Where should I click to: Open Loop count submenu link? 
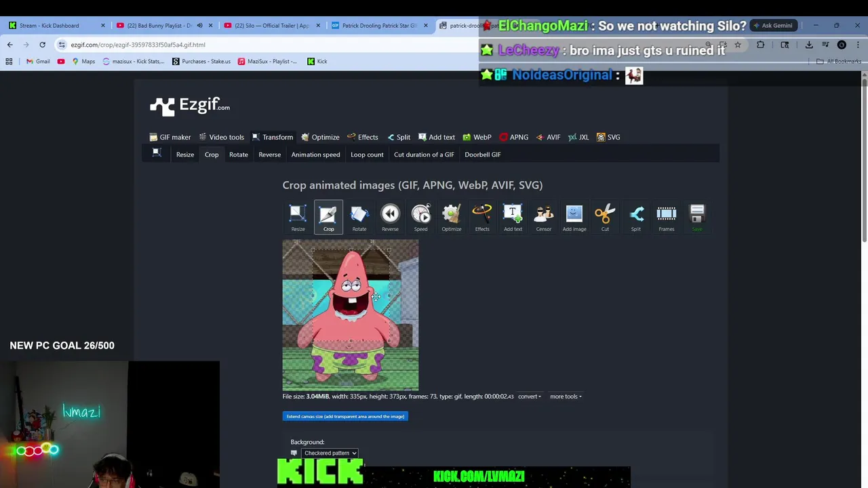[x=367, y=155]
